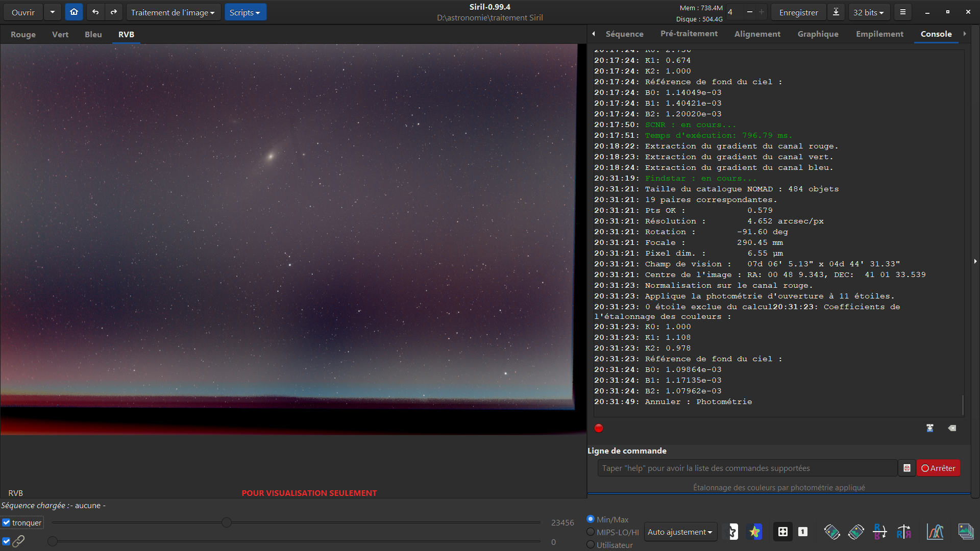Click the undo arrow icon
The height and width of the screenshot is (551, 980).
(x=95, y=12)
